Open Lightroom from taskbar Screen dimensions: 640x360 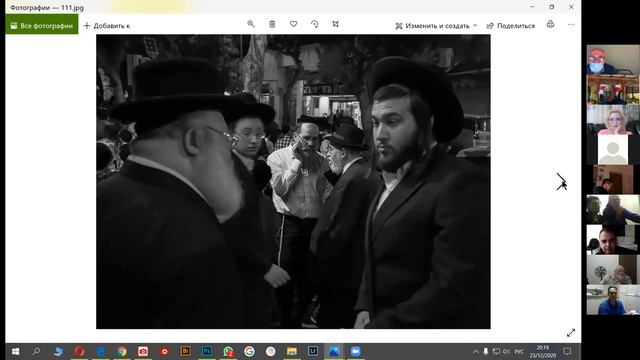313,351
